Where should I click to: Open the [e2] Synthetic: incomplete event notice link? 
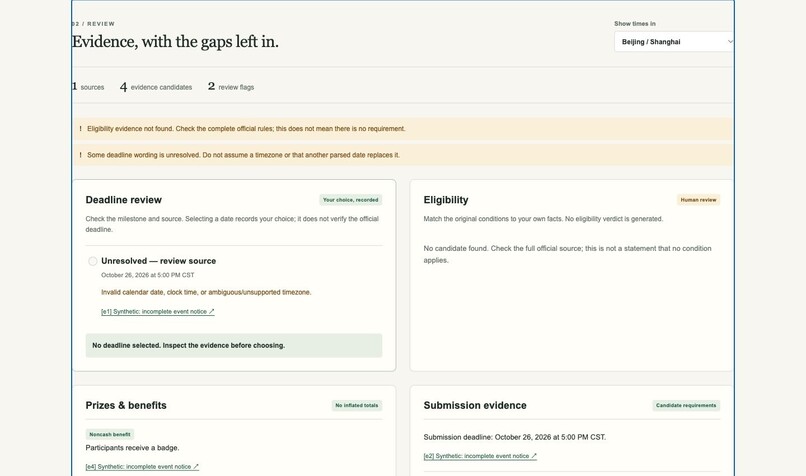click(x=480, y=456)
